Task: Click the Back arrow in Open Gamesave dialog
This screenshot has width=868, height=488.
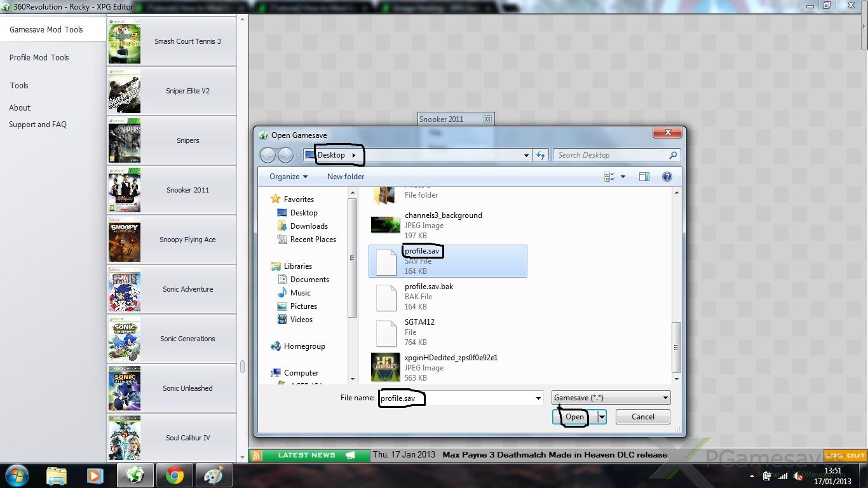Action: 268,155
